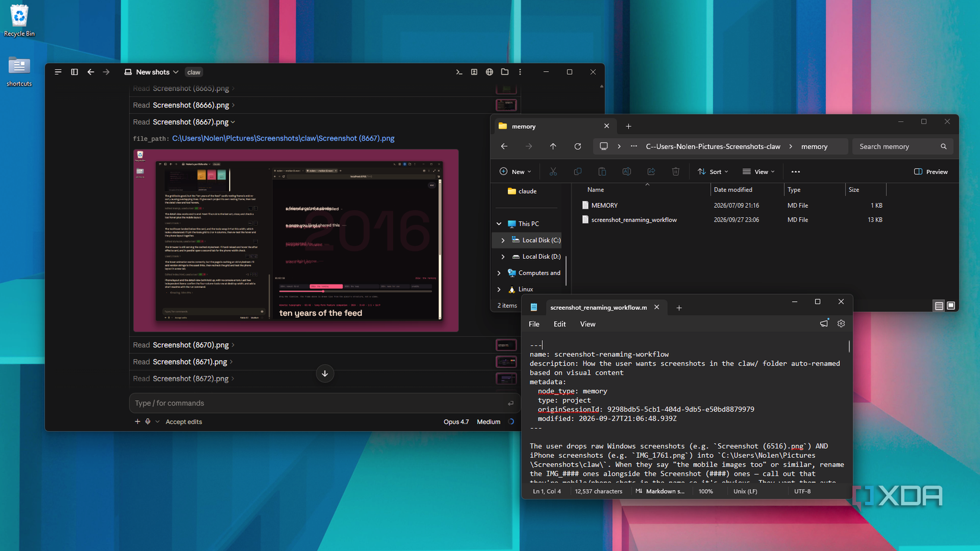Click the folder icon in the Claude toolbar
Screen dimensions: 980x551
[505, 72]
